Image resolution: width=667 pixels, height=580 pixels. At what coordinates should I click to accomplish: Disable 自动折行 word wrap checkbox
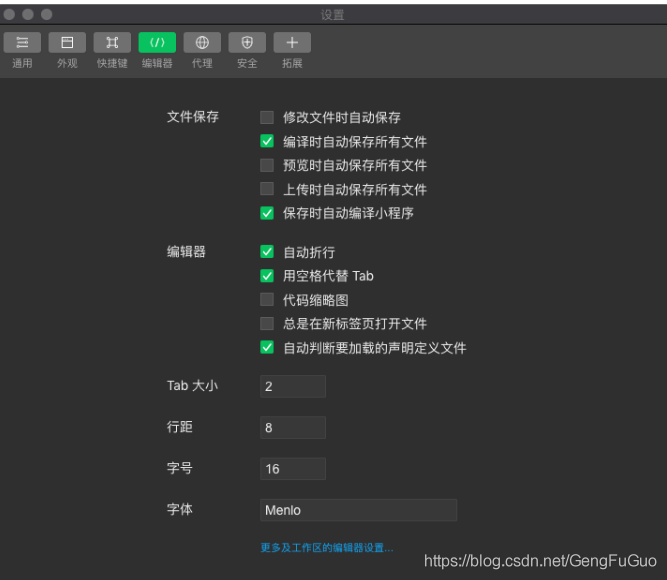[267, 251]
